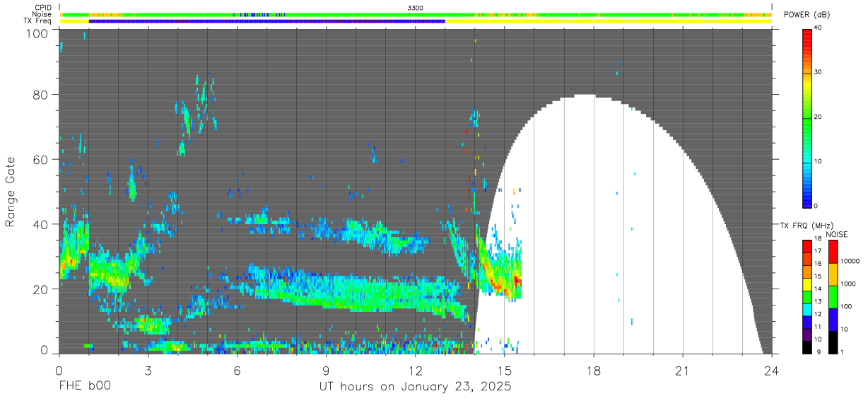Click the 1000 tick on NOISE scale

[x=848, y=284]
